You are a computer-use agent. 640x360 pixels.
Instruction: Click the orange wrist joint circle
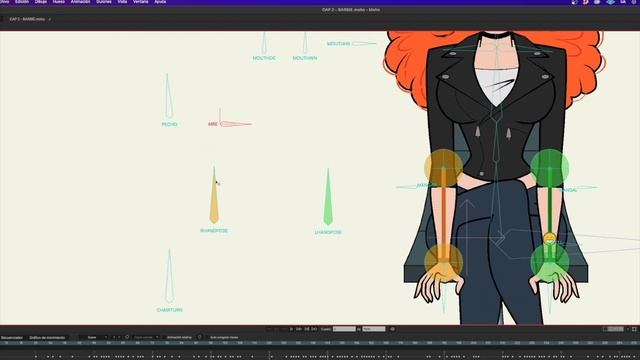[444, 262]
